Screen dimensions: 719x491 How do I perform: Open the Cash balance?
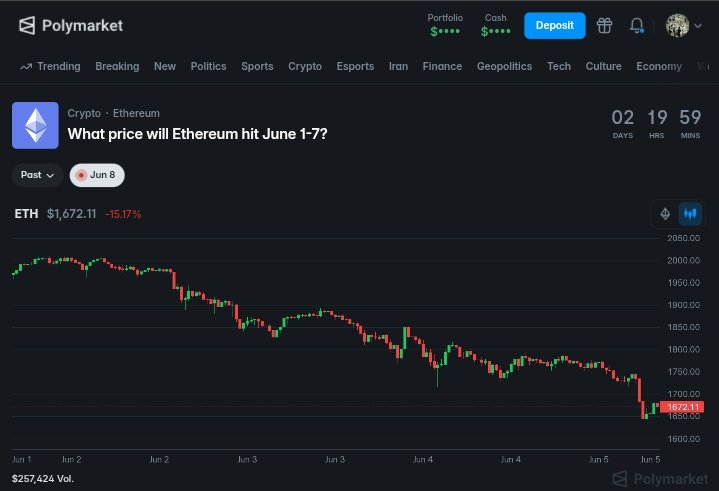[496, 25]
